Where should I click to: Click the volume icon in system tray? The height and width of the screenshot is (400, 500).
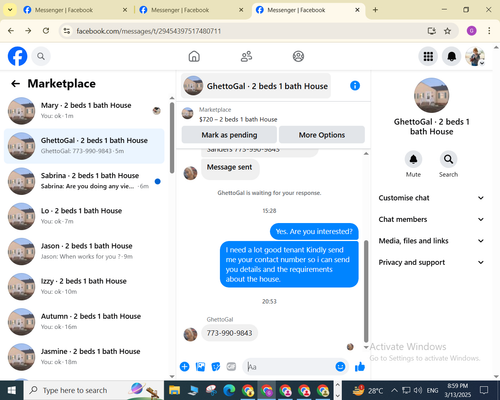point(418,390)
